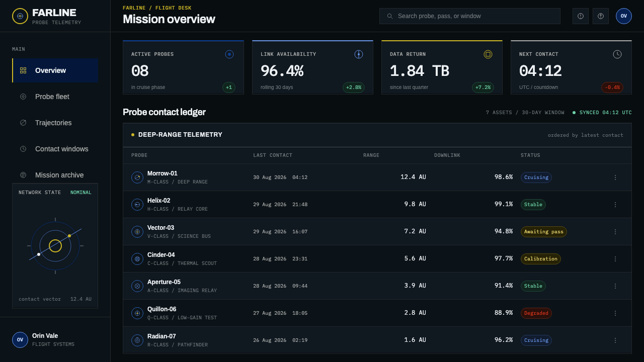Select Overview in the sidebar
This screenshot has height=362, width=644.
pyautogui.click(x=55, y=70)
